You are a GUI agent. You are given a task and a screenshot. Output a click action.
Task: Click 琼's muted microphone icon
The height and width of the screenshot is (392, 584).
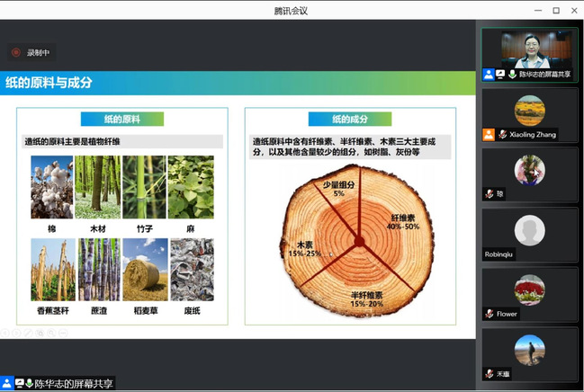pos(489,194)
